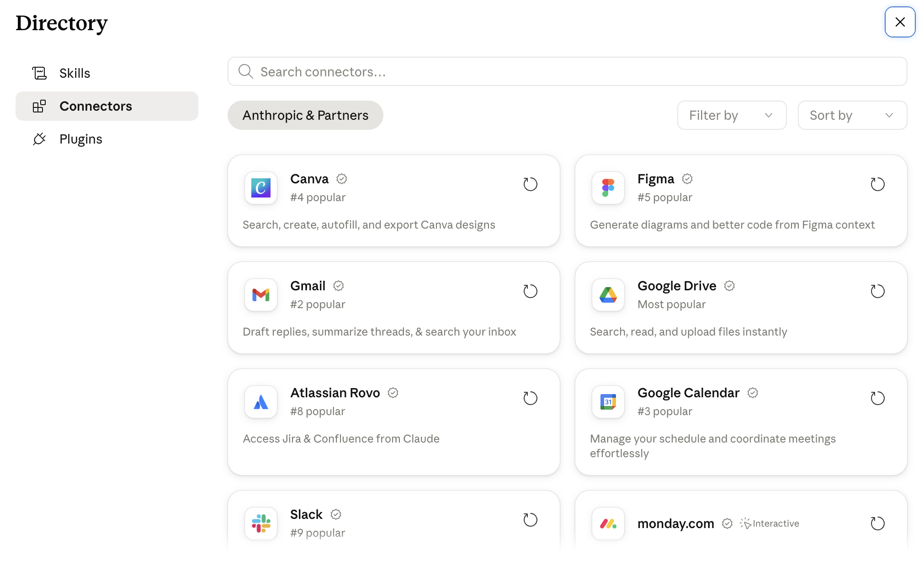
Task: Click the verified badge next to Canva
Action: click(x=342, y=179)
